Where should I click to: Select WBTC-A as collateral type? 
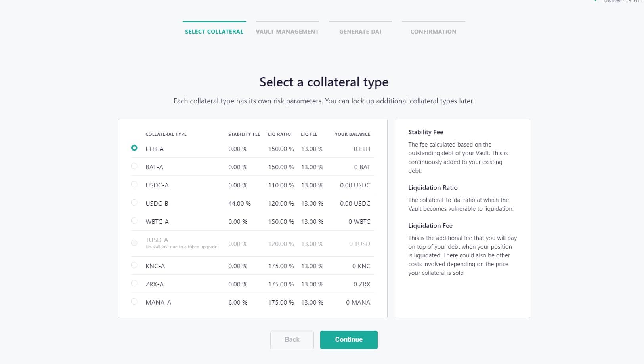tap(134, 221)
